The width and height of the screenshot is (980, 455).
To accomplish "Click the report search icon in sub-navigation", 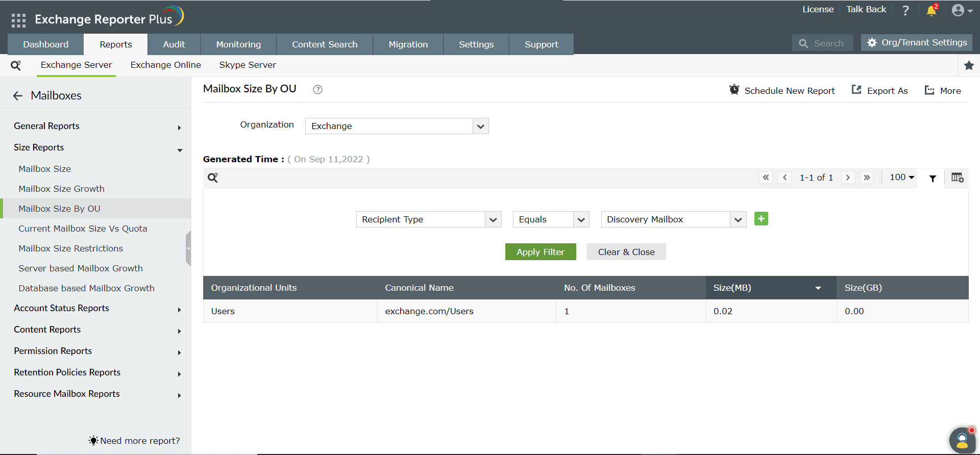I will (16, 65).
